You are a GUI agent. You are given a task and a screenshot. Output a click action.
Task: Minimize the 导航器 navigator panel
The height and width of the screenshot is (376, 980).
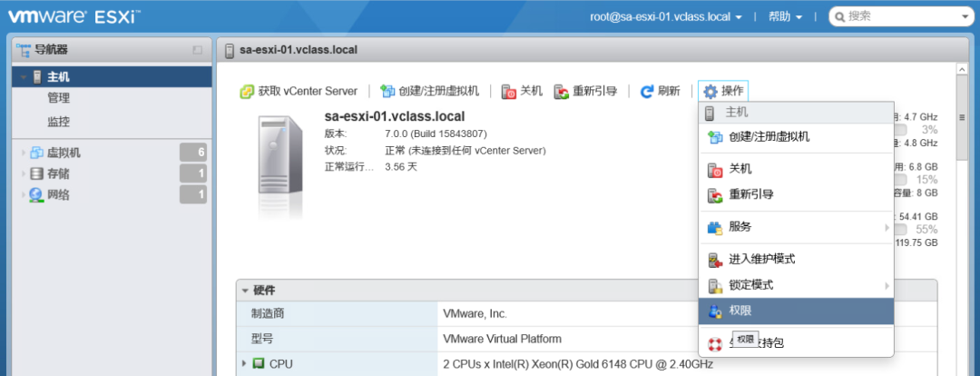click(197, 50)
